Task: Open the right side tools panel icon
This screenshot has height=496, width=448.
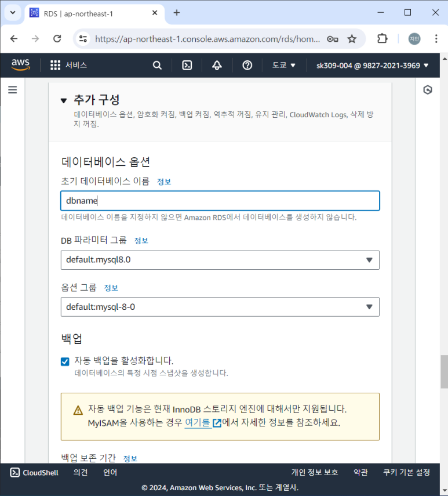Action: tap(428, 90)
